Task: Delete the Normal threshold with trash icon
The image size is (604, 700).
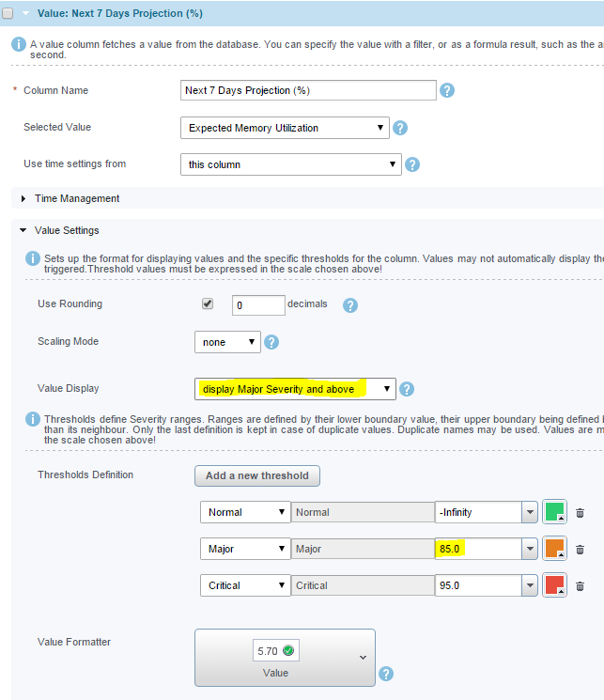Action: [580, 513]
